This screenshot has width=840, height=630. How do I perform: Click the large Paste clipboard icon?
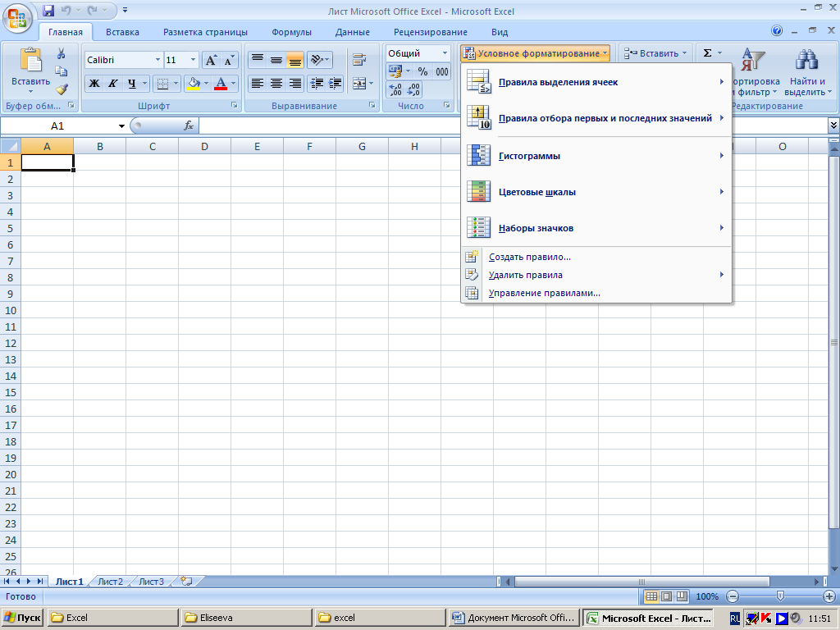pos(30,59)
